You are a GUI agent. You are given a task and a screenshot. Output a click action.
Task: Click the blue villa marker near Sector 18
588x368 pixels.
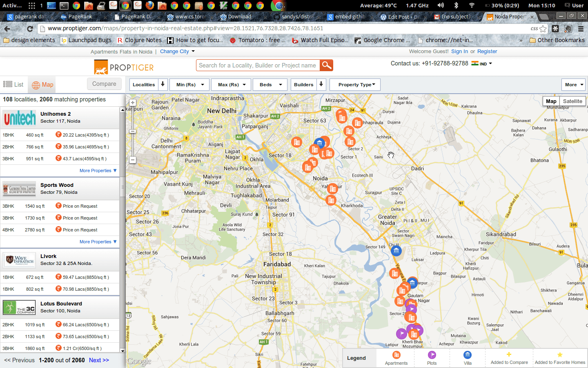[319, 143]
